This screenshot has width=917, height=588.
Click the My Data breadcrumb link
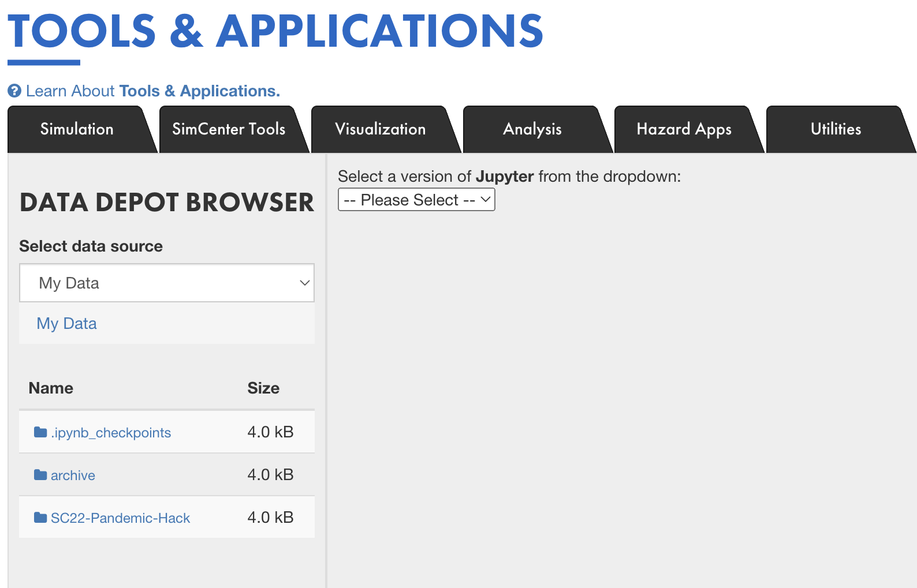coord(67,324)
